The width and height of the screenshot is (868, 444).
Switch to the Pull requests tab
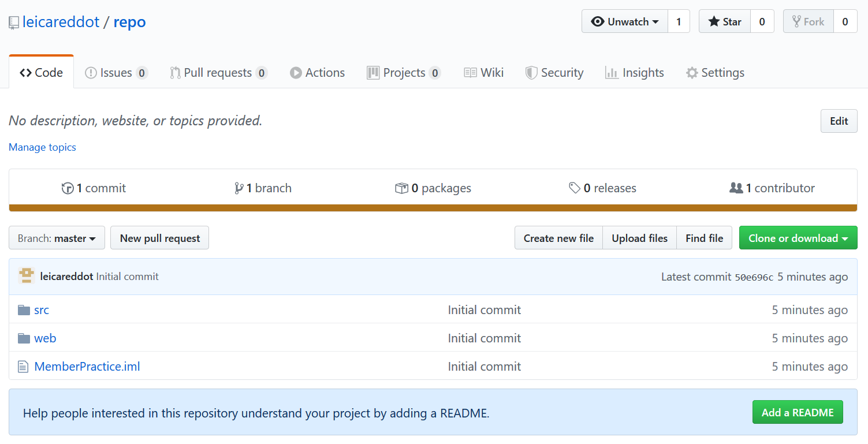click(218, 73)
